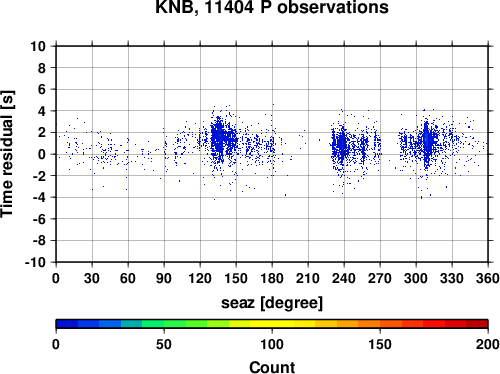Screen dimensions: 500x374
Task: Click the colorbar tick label 200
Action: [488, 344]
